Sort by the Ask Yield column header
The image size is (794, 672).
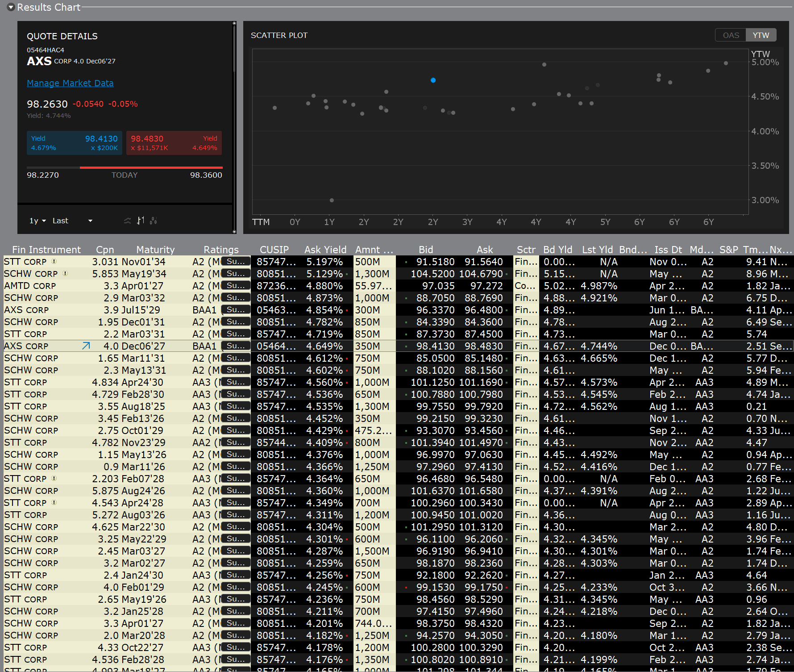(x=325, y=250)
